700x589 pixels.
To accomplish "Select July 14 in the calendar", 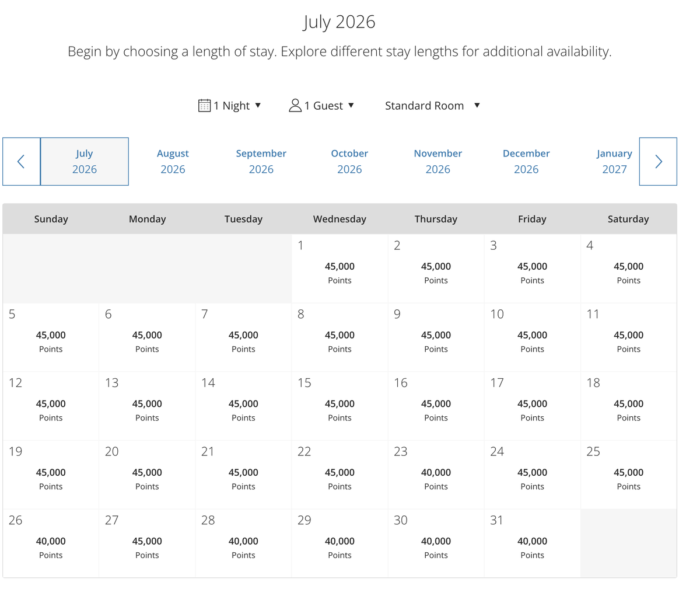I will pyautogui.click(x=243, y=406).
